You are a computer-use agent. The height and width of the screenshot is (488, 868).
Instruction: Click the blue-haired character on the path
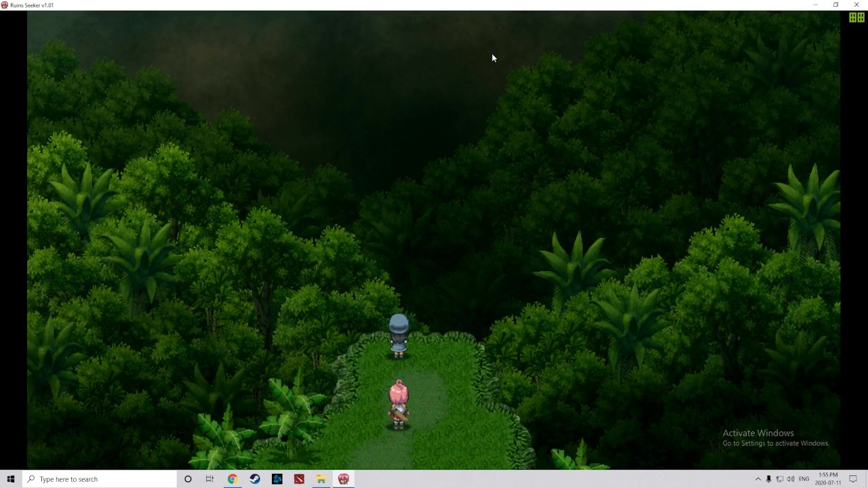point(399,335)
